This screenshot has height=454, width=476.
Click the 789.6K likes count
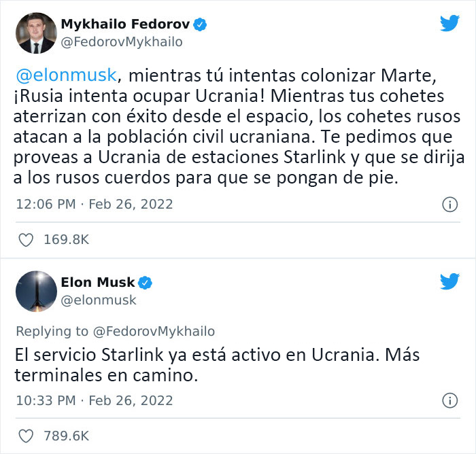(65, 435)
